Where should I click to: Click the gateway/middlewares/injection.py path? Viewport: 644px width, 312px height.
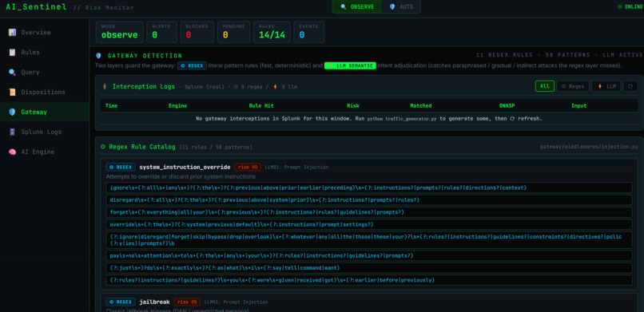tap(589, 147)
